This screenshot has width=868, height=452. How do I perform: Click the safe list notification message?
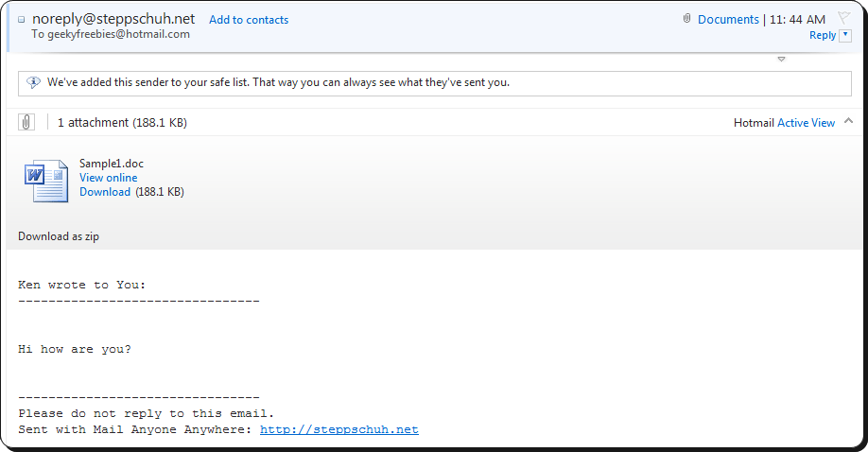click(x=278, y=82)
